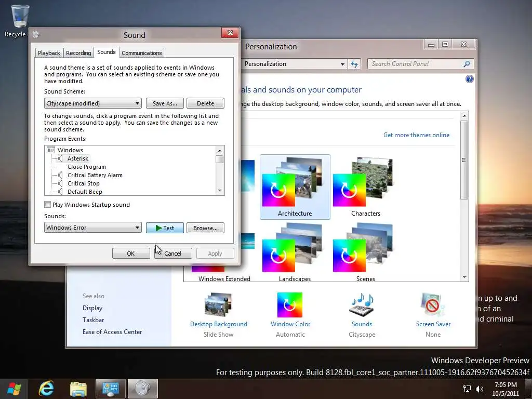Click the network tray icon

tap(467, 389)
